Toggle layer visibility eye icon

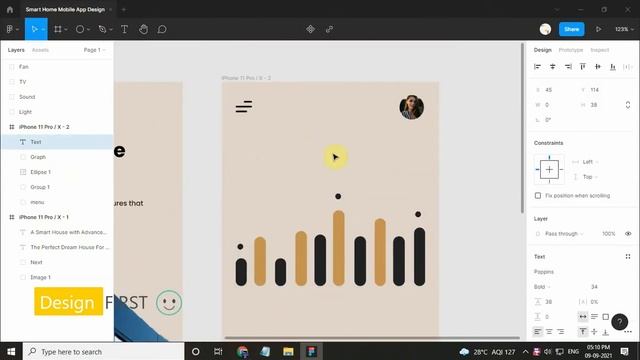[x=628, y=233]
